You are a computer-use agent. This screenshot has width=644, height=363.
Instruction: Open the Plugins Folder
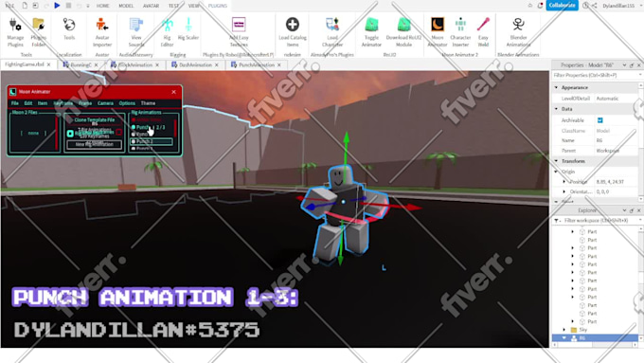pos(39,32)
